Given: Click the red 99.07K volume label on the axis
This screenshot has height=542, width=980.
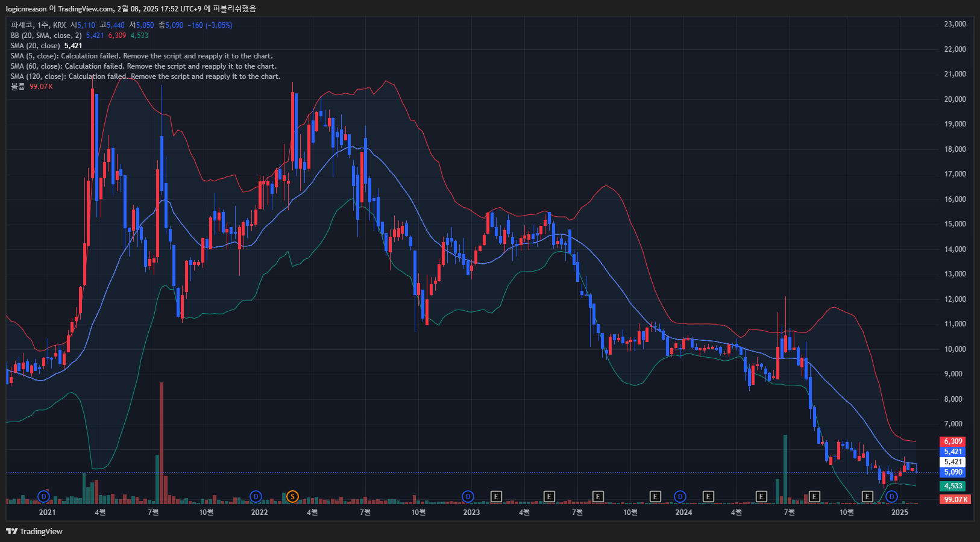Looking at the screenshot, I should click(955, 499).
